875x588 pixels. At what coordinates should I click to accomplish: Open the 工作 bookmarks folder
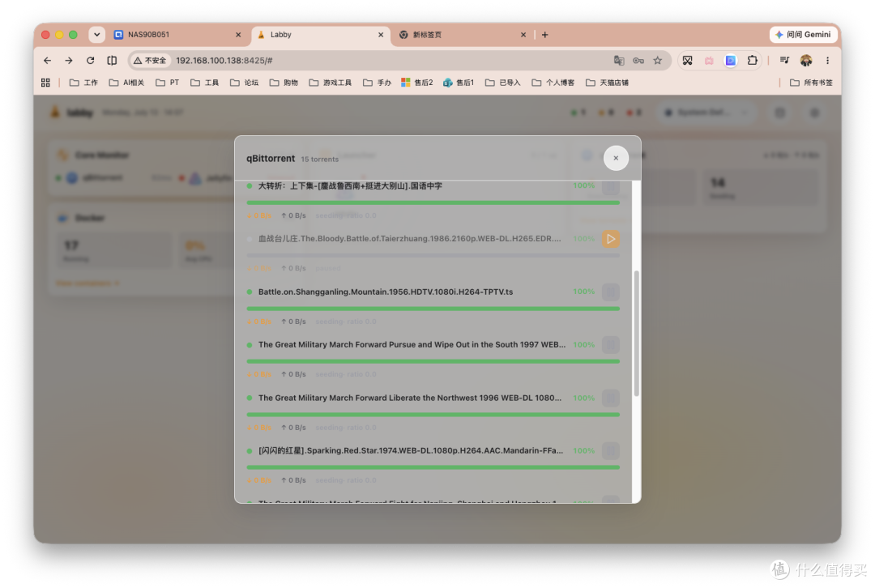click(x=83, y=83)
